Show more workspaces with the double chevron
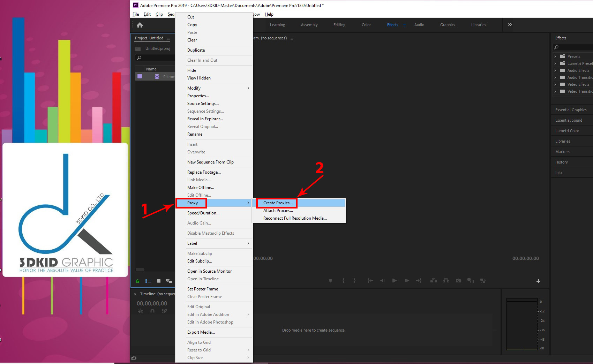 tap(510, 24)
